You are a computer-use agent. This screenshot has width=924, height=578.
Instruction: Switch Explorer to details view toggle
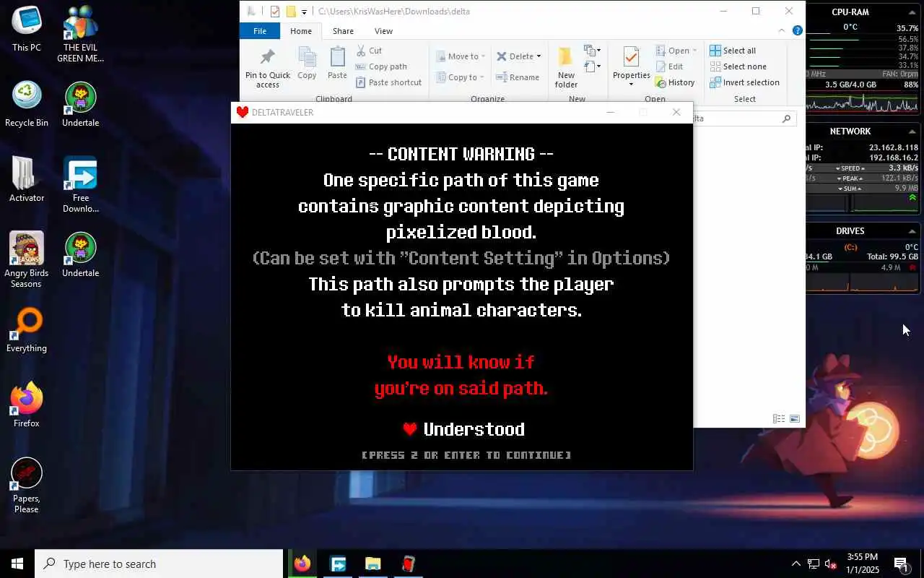pos(778,419)
